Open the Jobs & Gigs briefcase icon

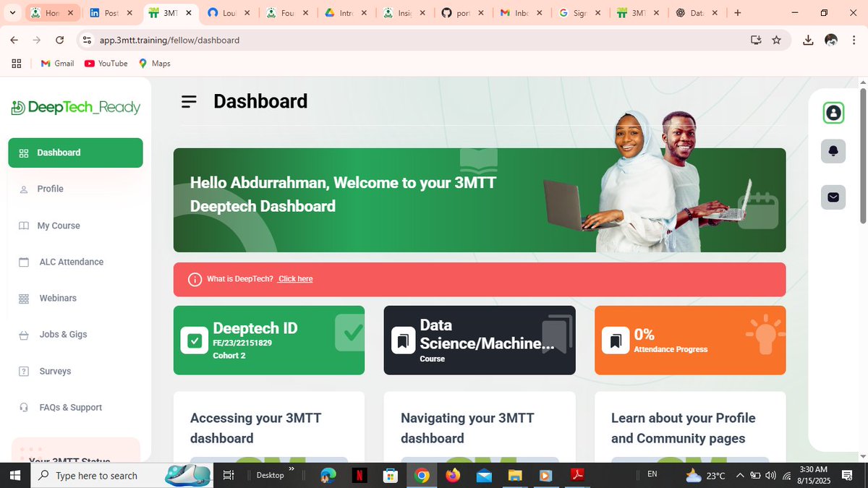(22, 334)
